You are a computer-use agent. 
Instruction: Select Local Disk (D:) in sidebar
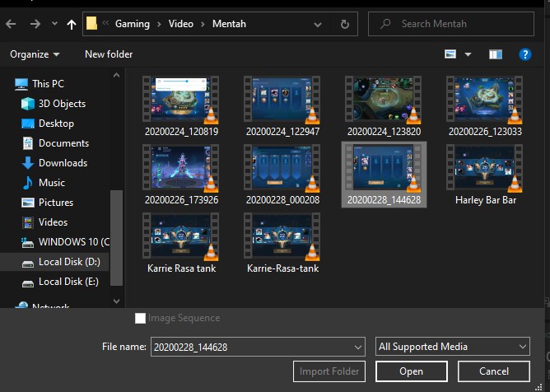61,262
